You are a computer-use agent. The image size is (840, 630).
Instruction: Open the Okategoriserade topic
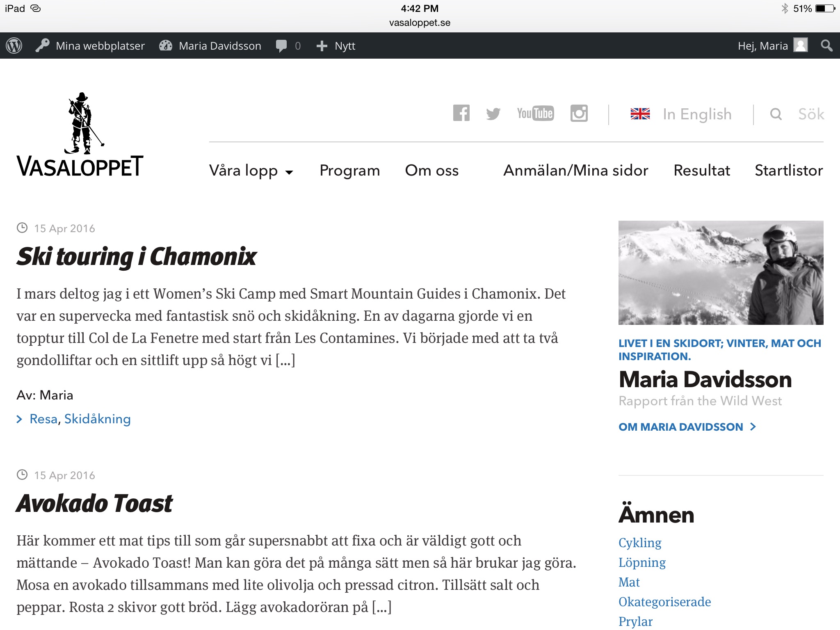[665, 602]
